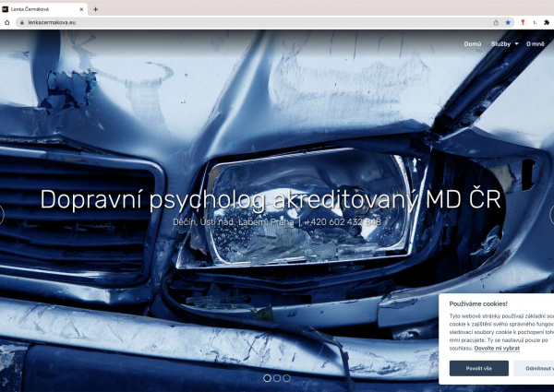Open the red pin extension icon
The image size is (554, 392).
[x=523, y=22]
